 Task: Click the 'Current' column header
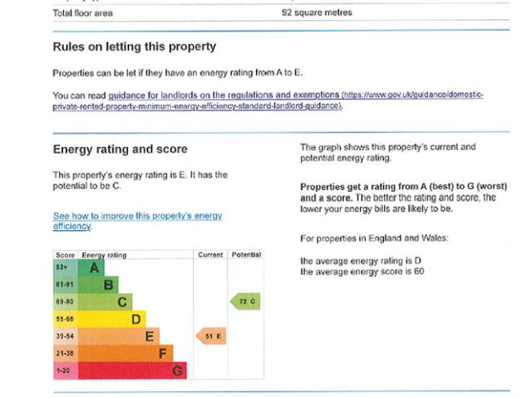210,254
